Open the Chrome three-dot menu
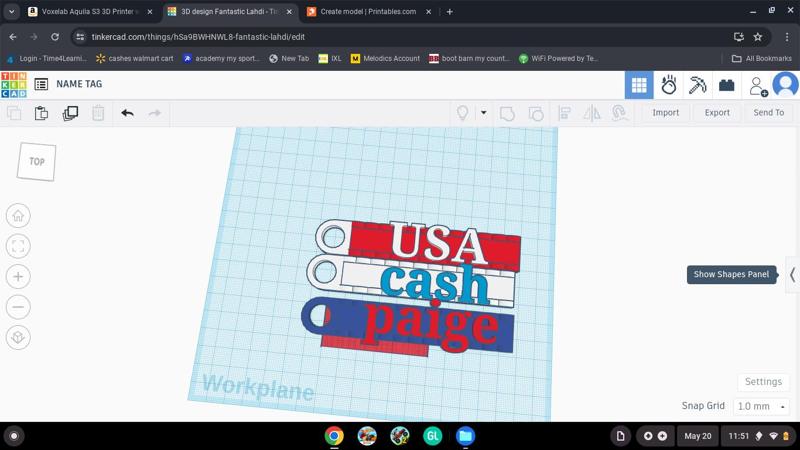 point(787,37)
